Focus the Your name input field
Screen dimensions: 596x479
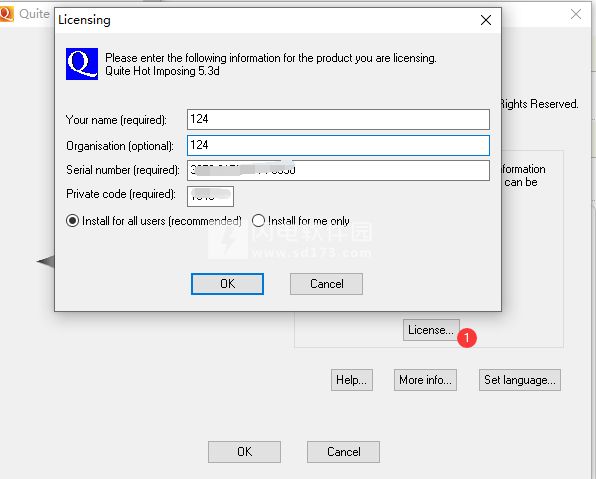tap(338, 119)
